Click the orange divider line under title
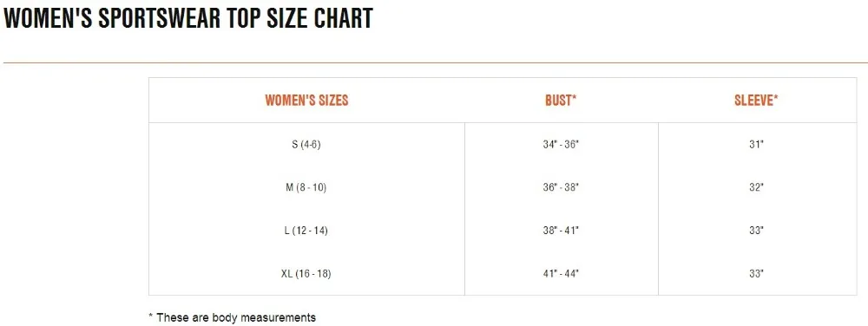Image resolution: width=868 pixels, height=326 pixels. (x=434, y=63)
